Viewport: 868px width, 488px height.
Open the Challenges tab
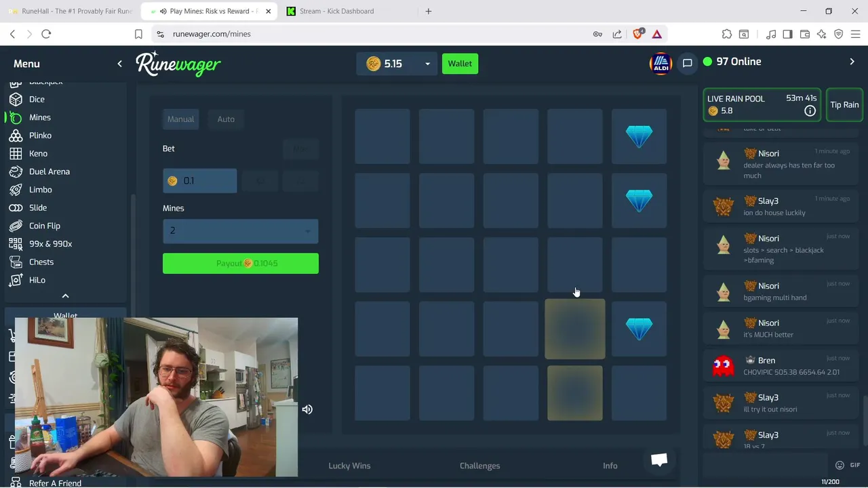[479, 466]
